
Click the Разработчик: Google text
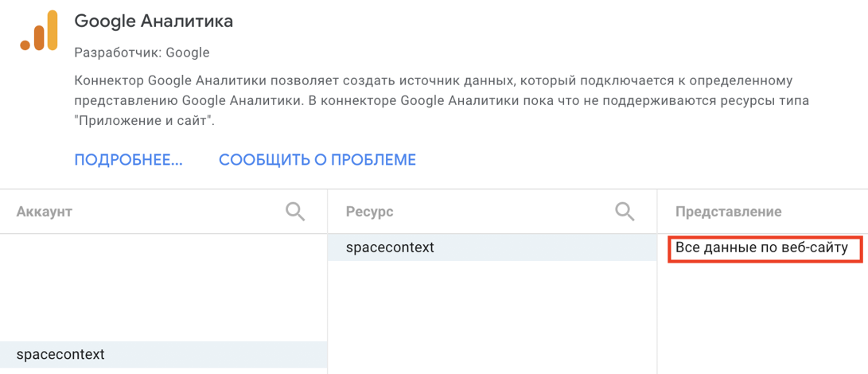(x=142, y=53)
